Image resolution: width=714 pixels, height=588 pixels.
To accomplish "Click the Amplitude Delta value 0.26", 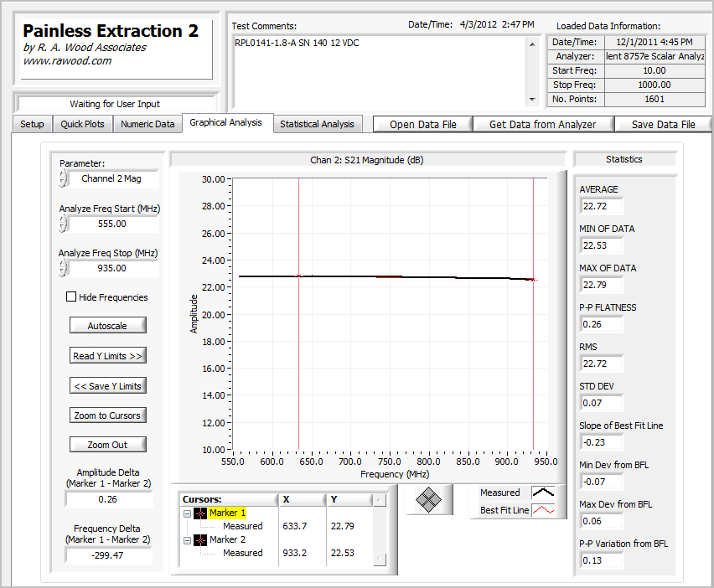I will pyautogui.click(x=108, y=499).
